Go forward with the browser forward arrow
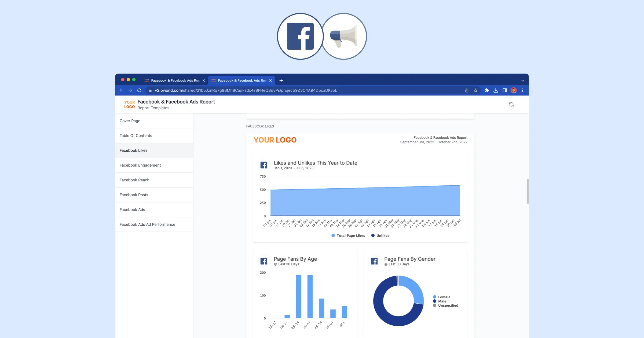The image size is (644, 338). 130,90
